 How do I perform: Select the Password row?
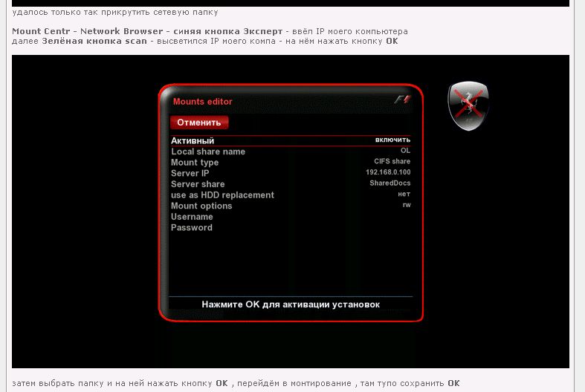click(192, 228)
